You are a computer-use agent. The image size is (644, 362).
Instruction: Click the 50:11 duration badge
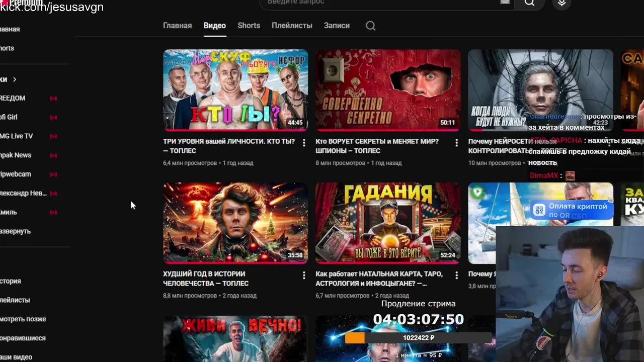(447, 123)
